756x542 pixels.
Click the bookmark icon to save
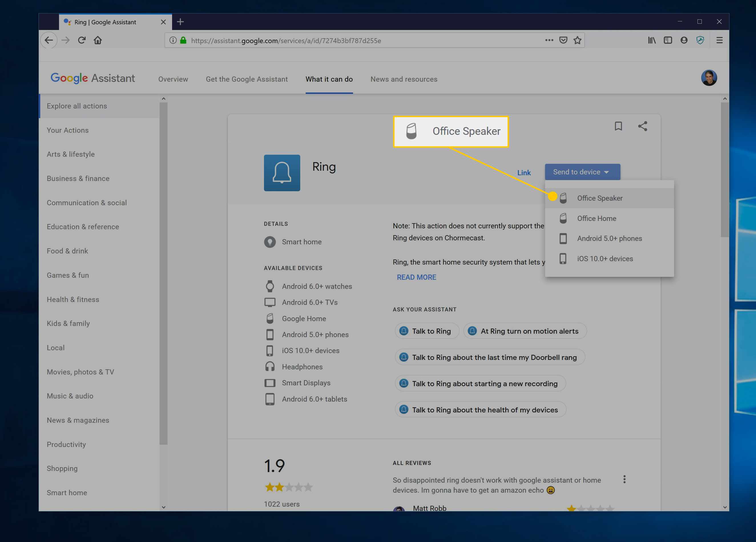point(618,126)
